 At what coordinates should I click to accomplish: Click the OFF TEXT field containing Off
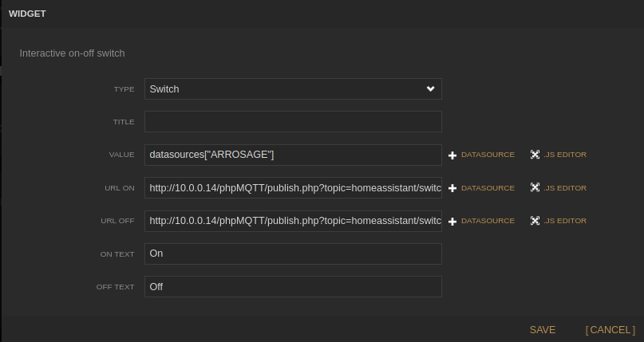point(293,287)
